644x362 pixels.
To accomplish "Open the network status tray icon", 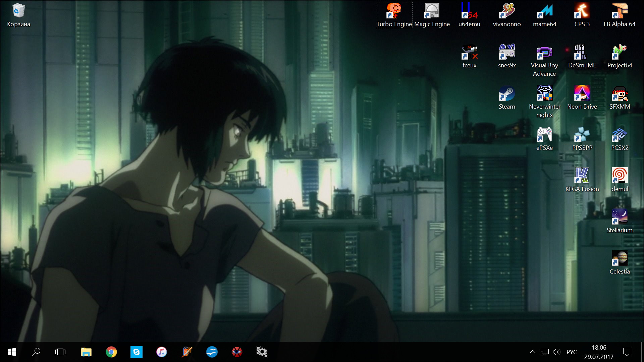I will (x=545, y=352).
